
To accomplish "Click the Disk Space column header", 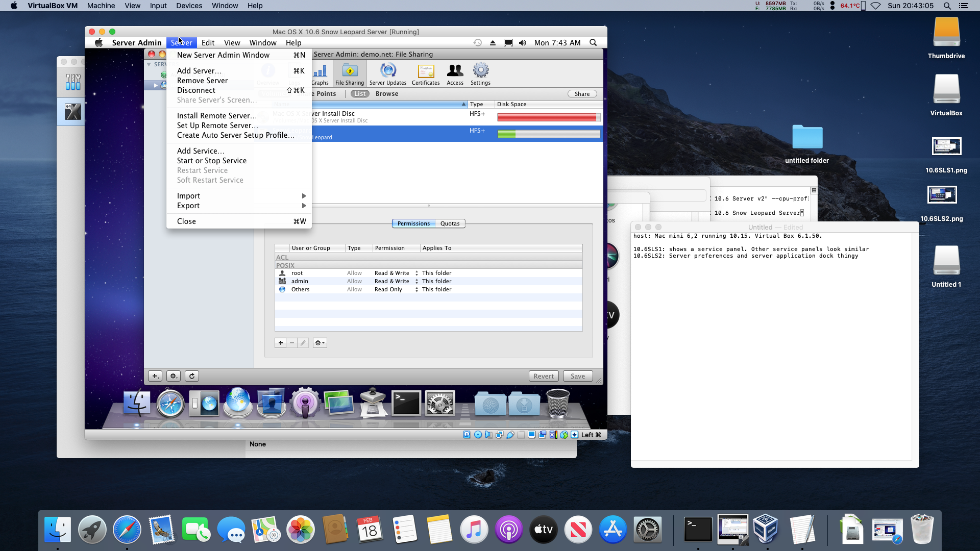I will coord(549,104).
